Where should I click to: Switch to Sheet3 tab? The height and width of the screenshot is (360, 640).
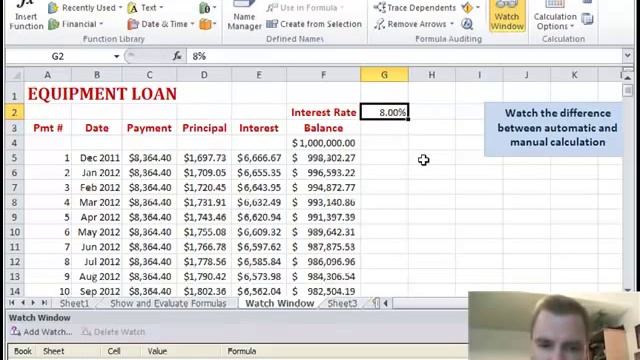(342, 303)
